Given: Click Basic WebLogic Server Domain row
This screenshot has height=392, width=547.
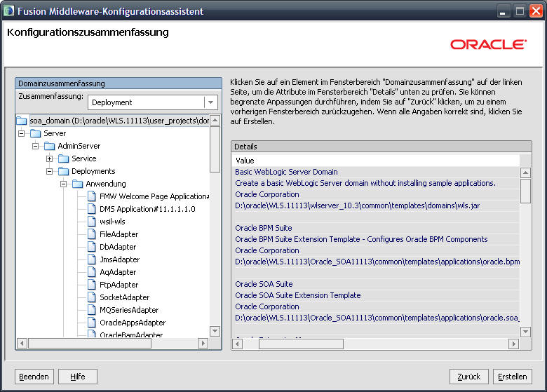Looking at the screenshot, I should (x=376, y=172).
